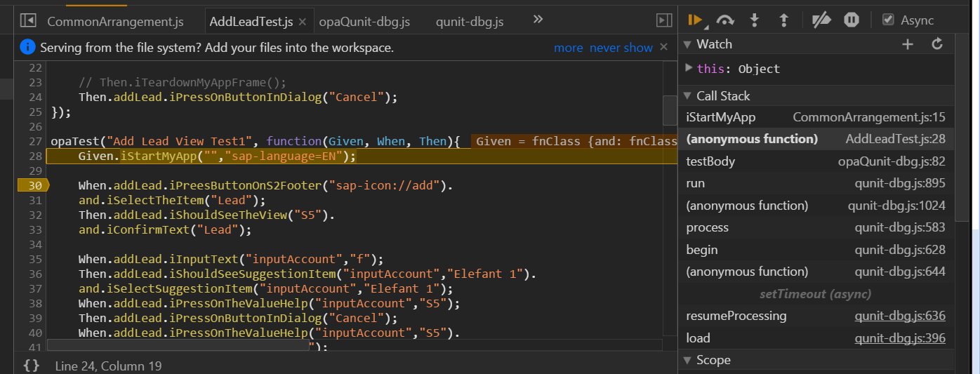This screenshot has height=374, width=980.
Task: Select resumeProcessing call stack frame
Action: [816, 316]
